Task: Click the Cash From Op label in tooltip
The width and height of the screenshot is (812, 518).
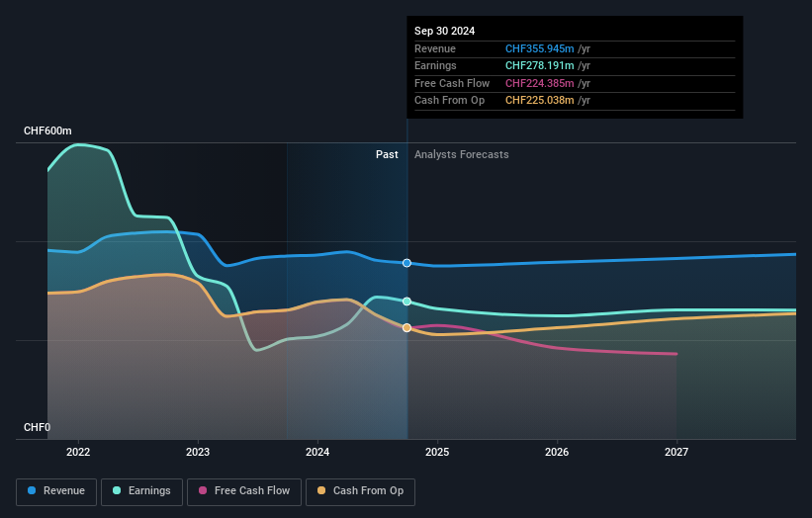Action: click(449, 101)
